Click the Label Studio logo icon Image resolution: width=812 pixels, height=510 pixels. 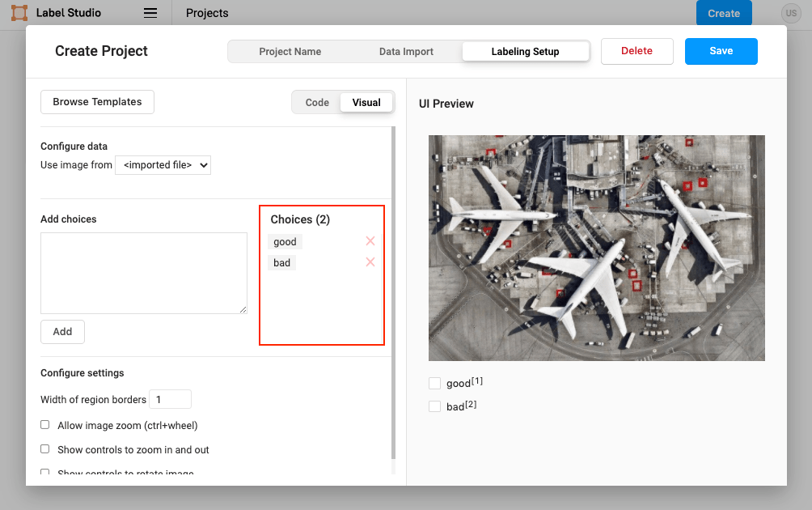pos(19,13)
